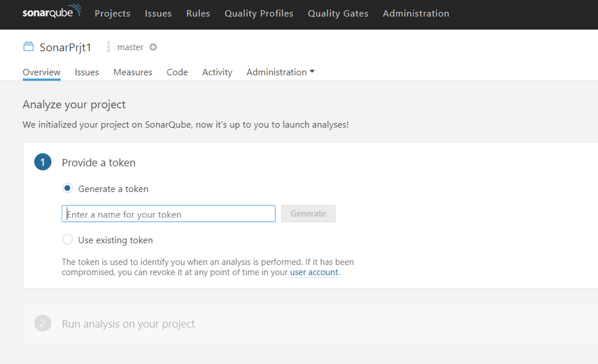The height and width of the screenshot is (364, 598).
Task: Click Run analysis on your project step
Action: click(128, 323)
